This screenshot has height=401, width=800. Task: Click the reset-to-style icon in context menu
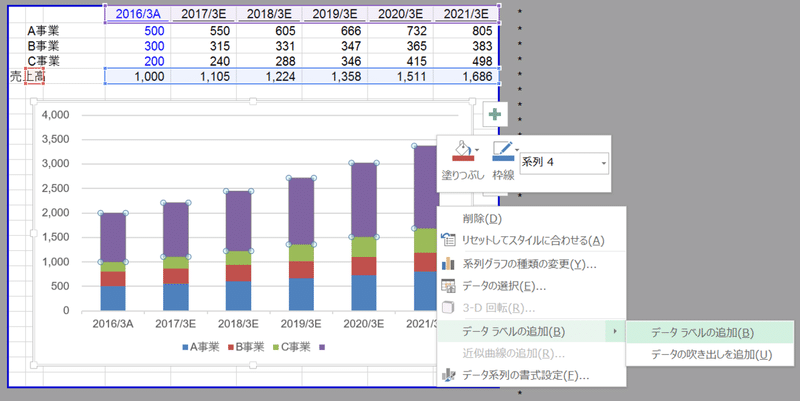point(448,239)
